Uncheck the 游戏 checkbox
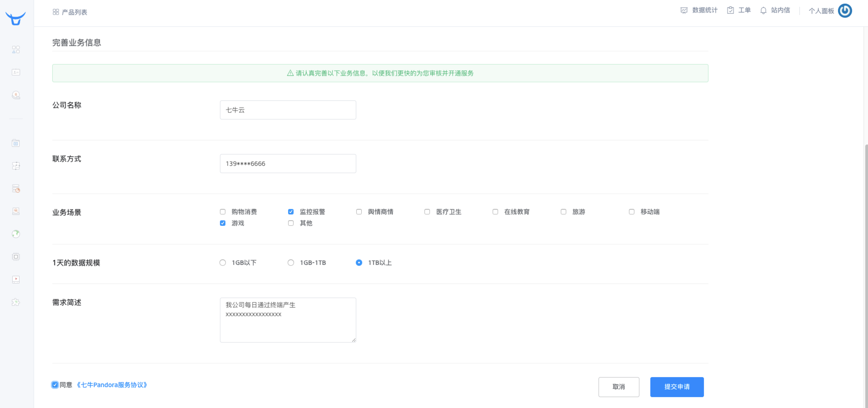The width and height of the screenshot is (868, 408). 223,223
